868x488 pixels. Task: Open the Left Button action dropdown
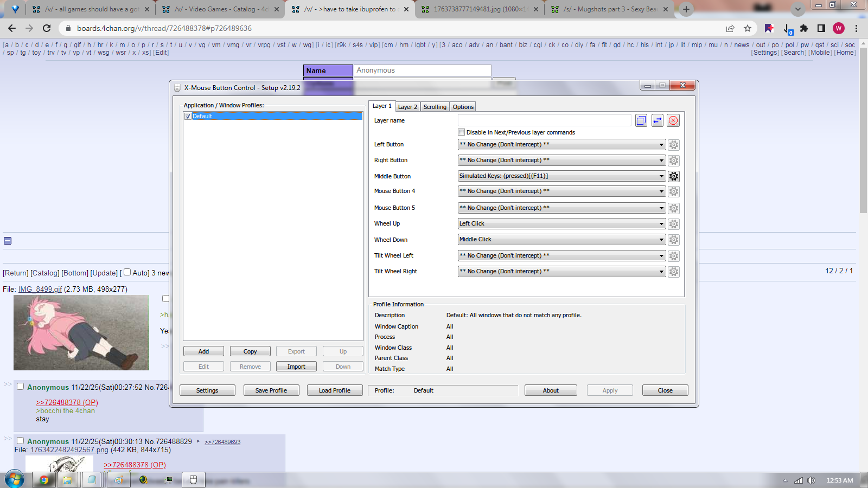coord(561,145)
